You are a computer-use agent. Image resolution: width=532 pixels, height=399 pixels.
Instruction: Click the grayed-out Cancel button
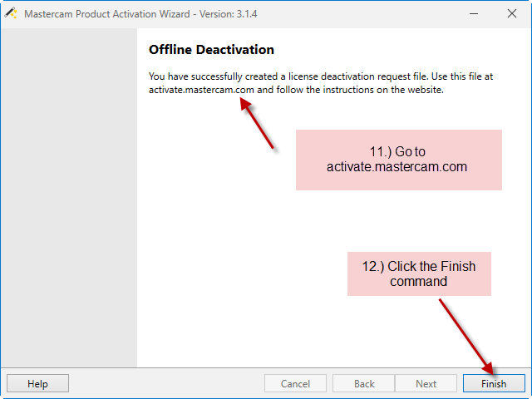(295, 383)
